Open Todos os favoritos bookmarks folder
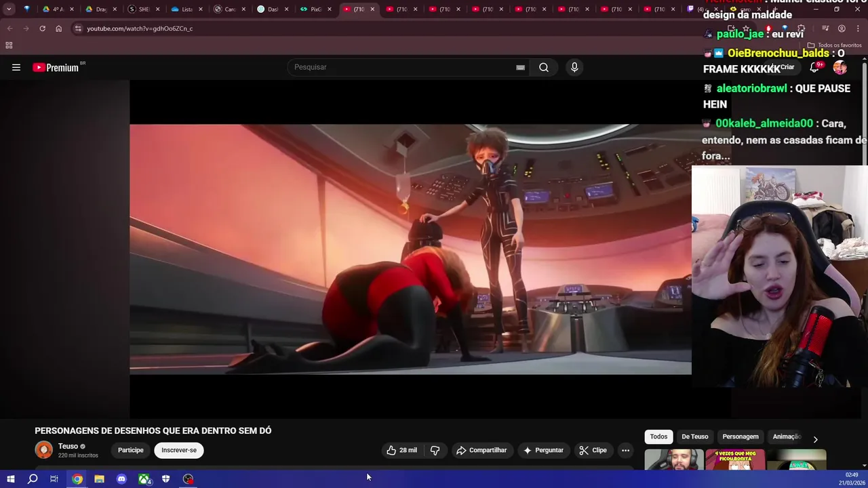868x488 pixels. point(834,45)
